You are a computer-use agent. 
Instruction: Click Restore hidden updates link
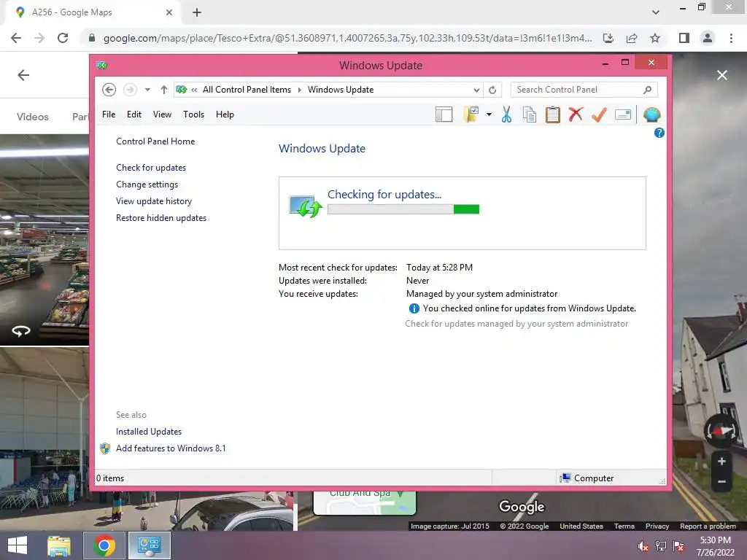[x=161, y=217]
